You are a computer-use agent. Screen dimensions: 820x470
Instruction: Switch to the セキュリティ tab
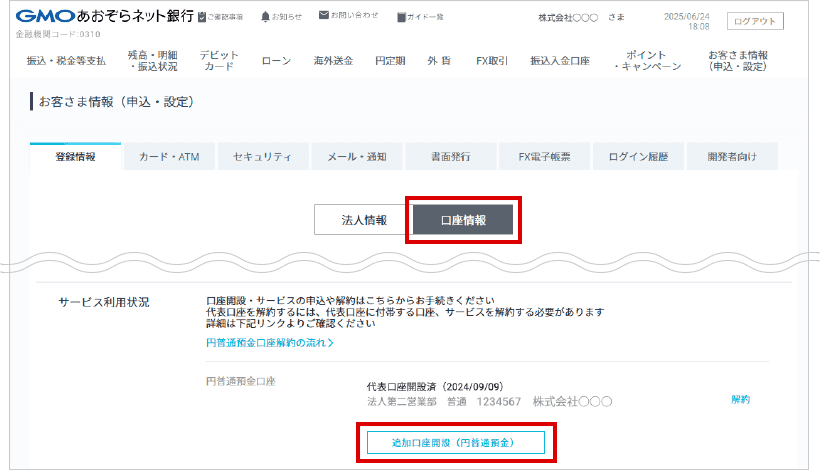click(x=262, y=157)
